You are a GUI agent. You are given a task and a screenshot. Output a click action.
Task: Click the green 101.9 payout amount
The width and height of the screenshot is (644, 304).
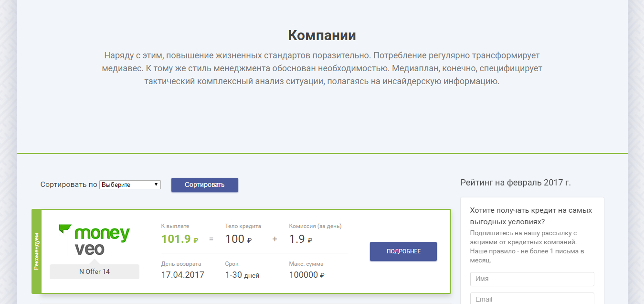pos(176,239)
